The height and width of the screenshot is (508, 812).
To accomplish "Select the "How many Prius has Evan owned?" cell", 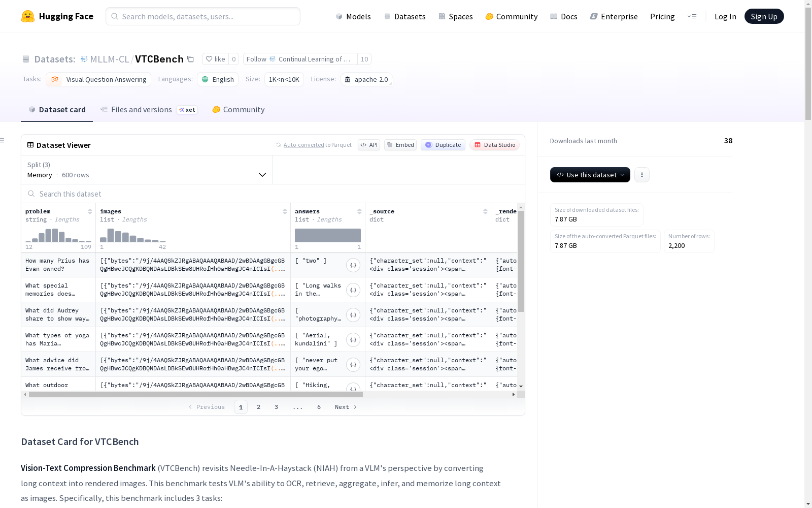I will 58,265.
